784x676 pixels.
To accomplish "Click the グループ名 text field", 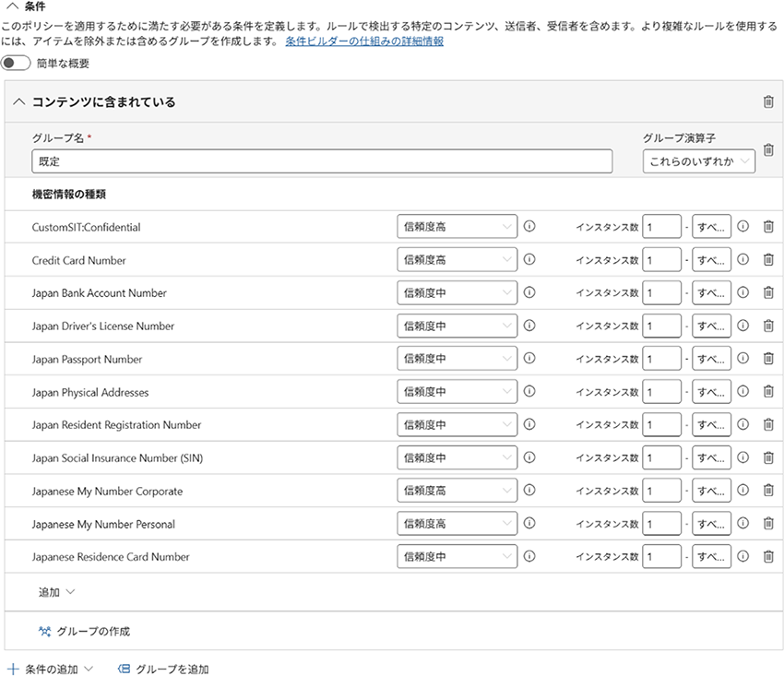I will pos(322,161).
